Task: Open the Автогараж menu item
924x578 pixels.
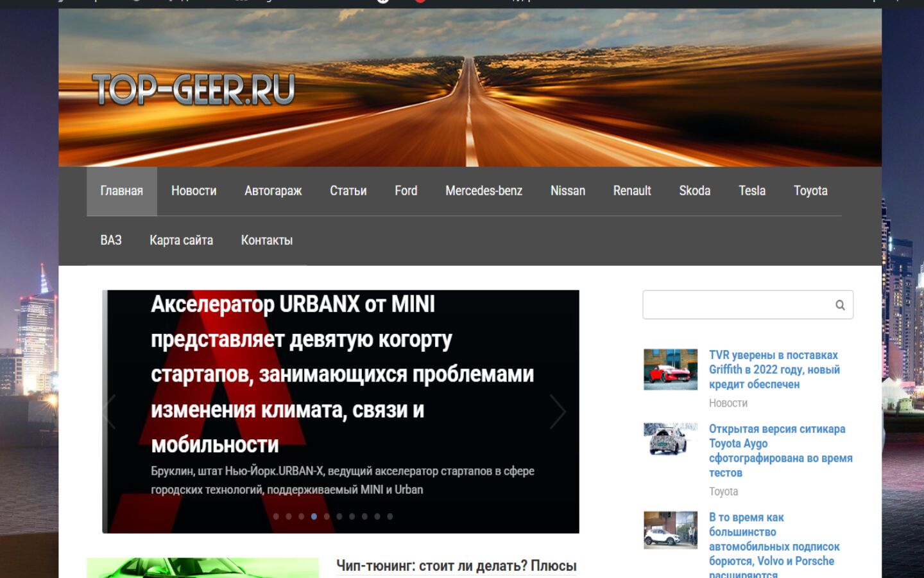Action: point(273,191)
